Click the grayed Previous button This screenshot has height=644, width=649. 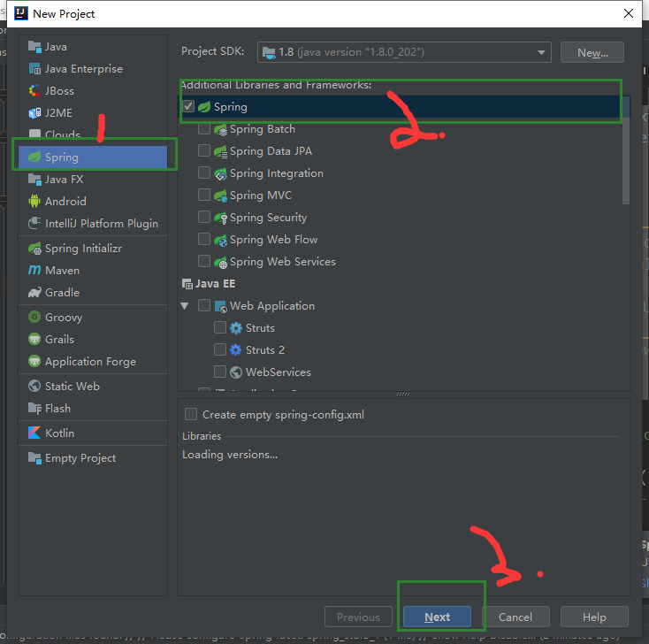358,617
